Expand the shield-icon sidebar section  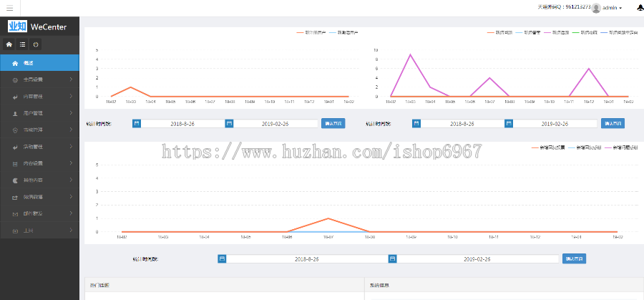click(x=39, y=130)
